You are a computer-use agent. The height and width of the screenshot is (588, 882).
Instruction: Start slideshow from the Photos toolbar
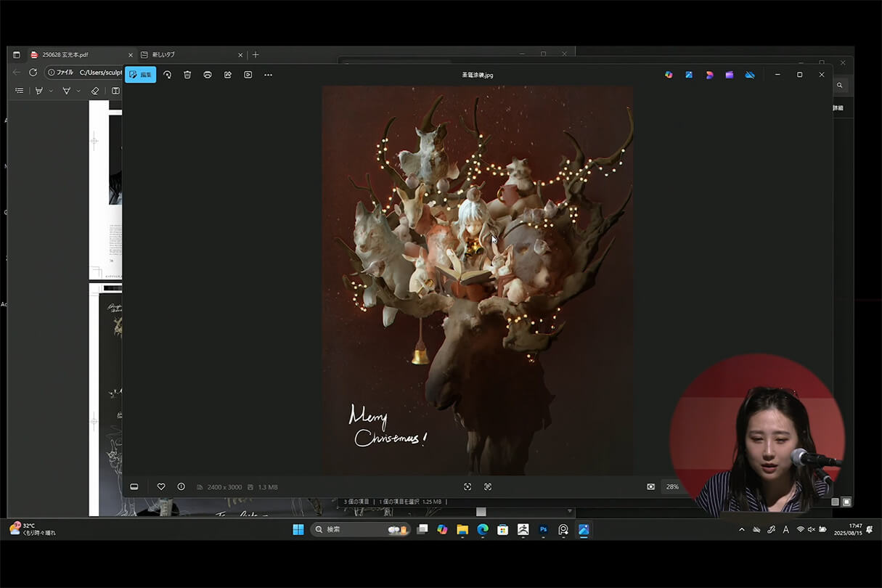(x=248, y=75)
